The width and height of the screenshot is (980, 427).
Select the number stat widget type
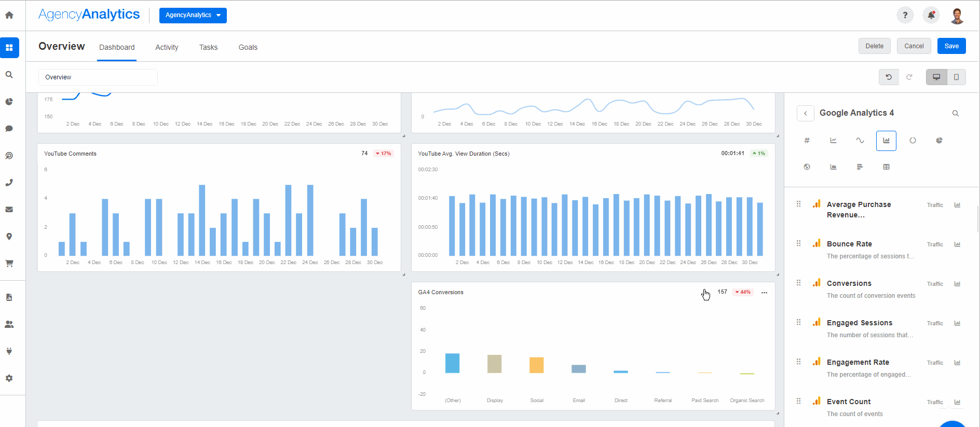tap(807, 141)
